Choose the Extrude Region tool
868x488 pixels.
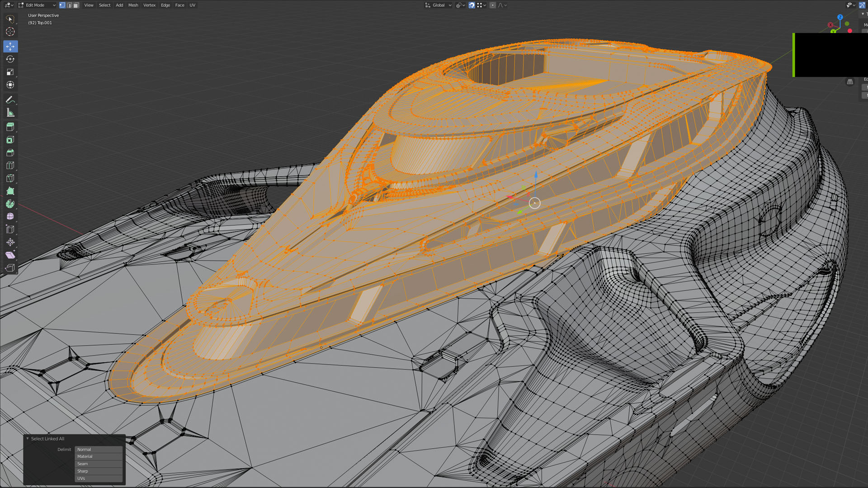[x=10, y=127]
